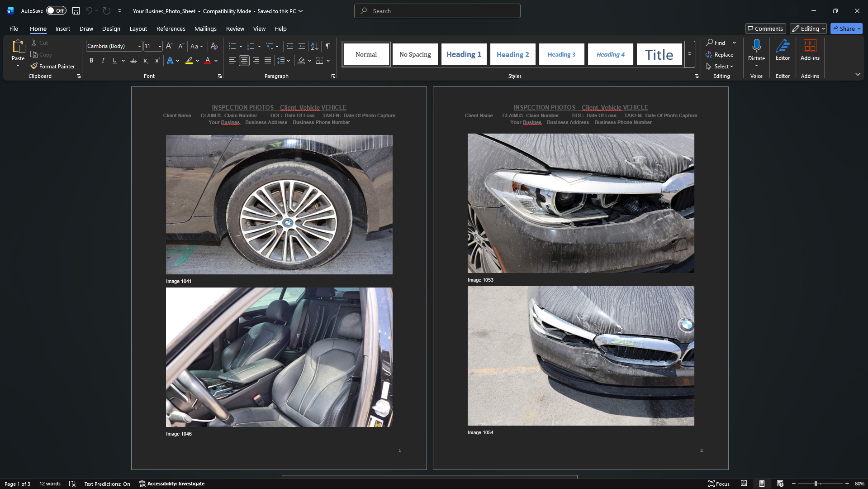Select the Image 1041 car wheel photo
Viewport: 868px width, 489px height.
coord(279,205)
